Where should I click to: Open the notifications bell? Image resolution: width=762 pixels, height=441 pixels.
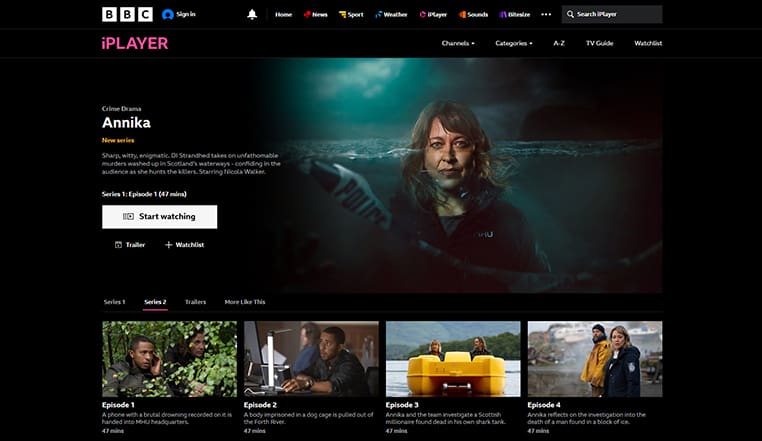click(x=252, y=15)
